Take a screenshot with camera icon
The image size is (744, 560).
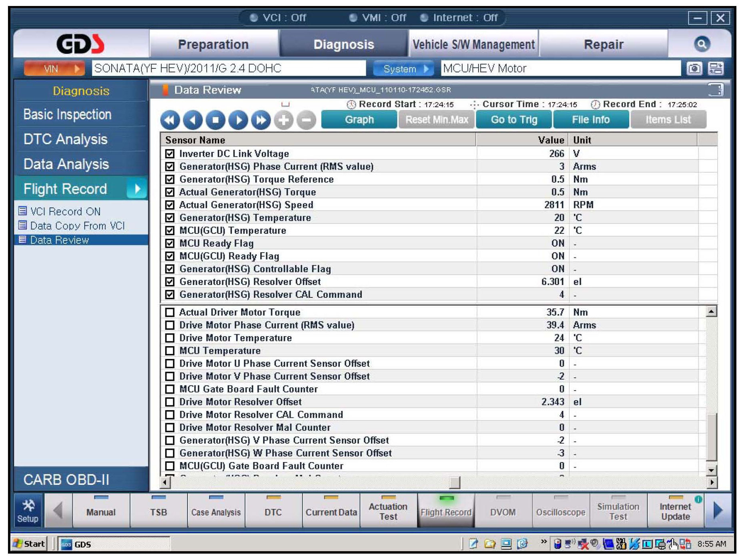(x=694, y=69)
